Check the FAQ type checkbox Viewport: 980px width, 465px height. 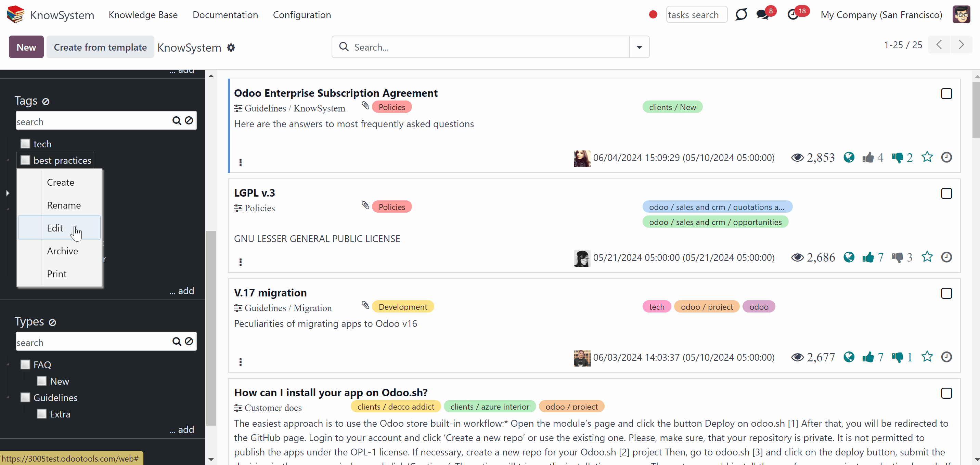(25, 364)
